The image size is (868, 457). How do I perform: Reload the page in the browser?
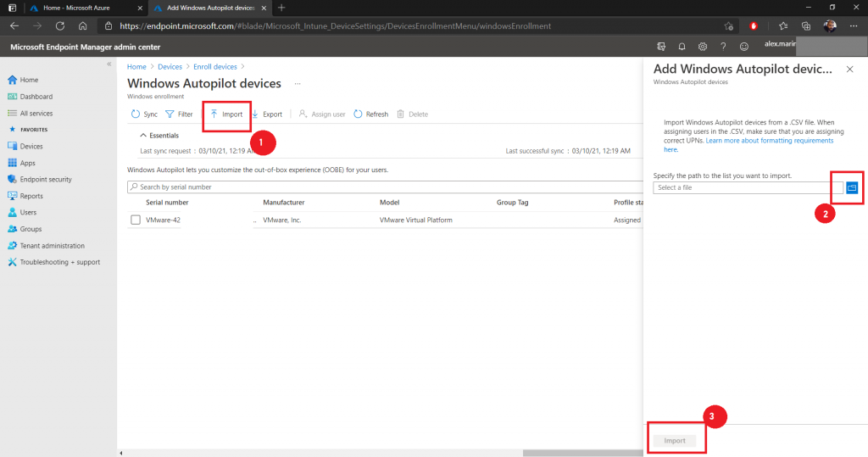[x=60, y=26]
